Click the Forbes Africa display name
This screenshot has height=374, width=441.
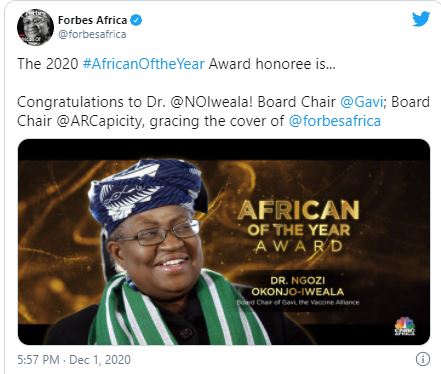point(92,20)
